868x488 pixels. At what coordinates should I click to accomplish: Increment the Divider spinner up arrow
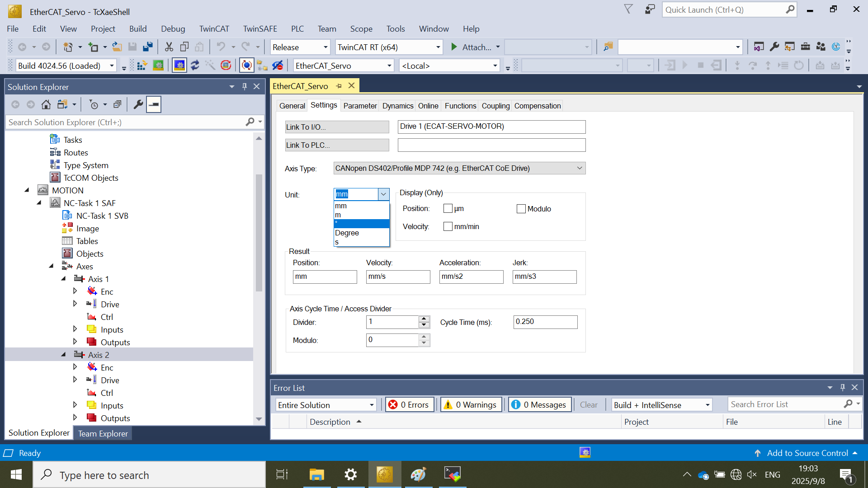click(x=424, y=319)
